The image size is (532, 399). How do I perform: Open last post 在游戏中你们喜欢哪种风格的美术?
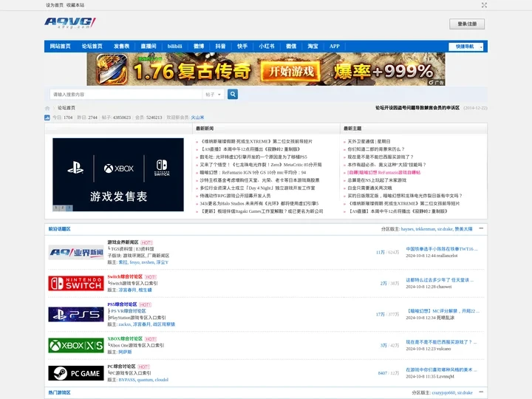click(x=441, y=369)
